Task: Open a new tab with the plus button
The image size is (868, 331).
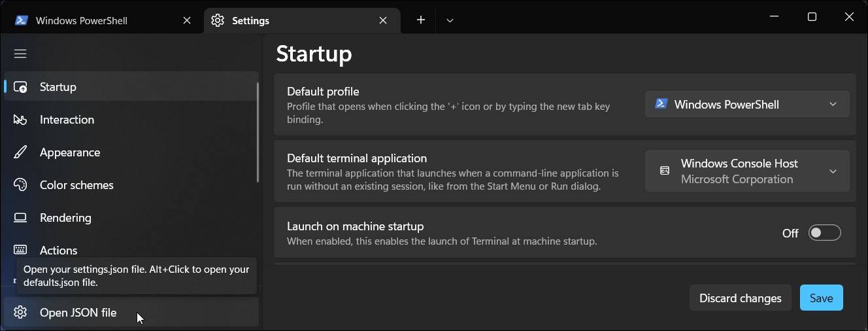Action: [421, 20]
